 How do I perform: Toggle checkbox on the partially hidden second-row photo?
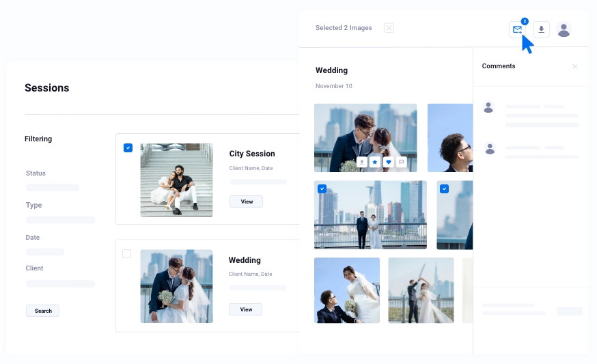tap(444, 188)
